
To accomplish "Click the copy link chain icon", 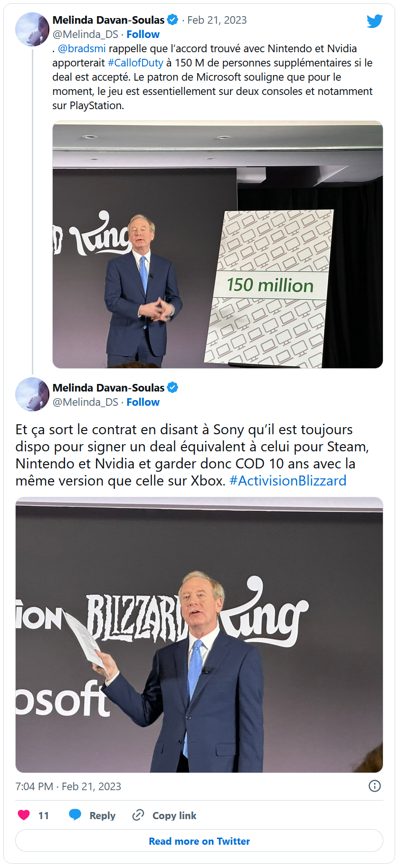I will (x=138, y=815).
